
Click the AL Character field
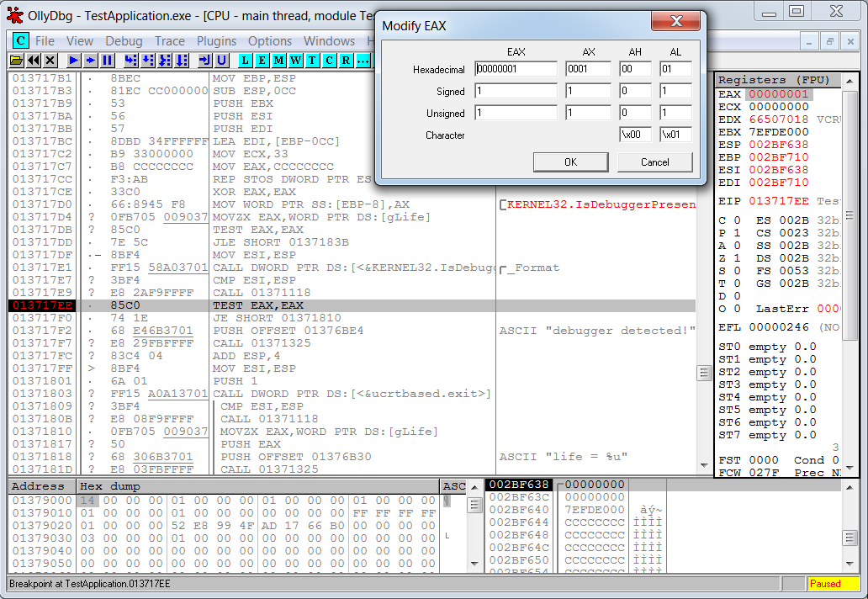(x=675, y=135)
